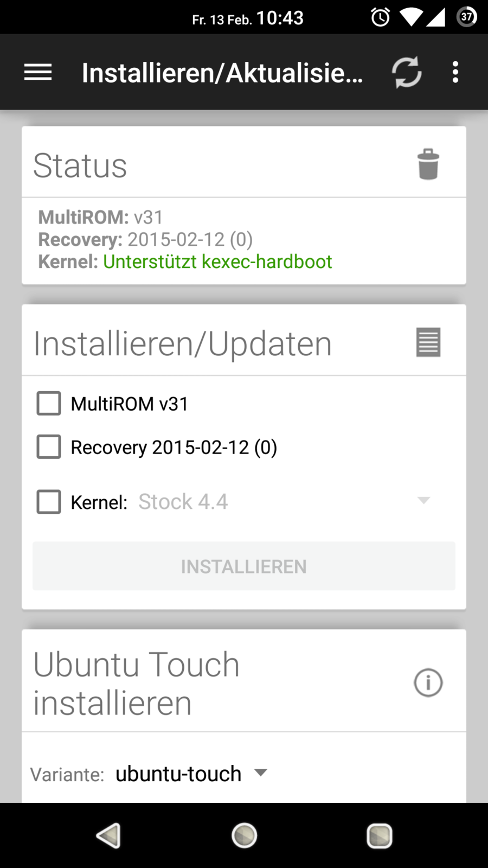This screenshot has height=868, width=488.
Task: Tap the Installieren/Aktualisie... title
Action: click(x=222, y=73)
